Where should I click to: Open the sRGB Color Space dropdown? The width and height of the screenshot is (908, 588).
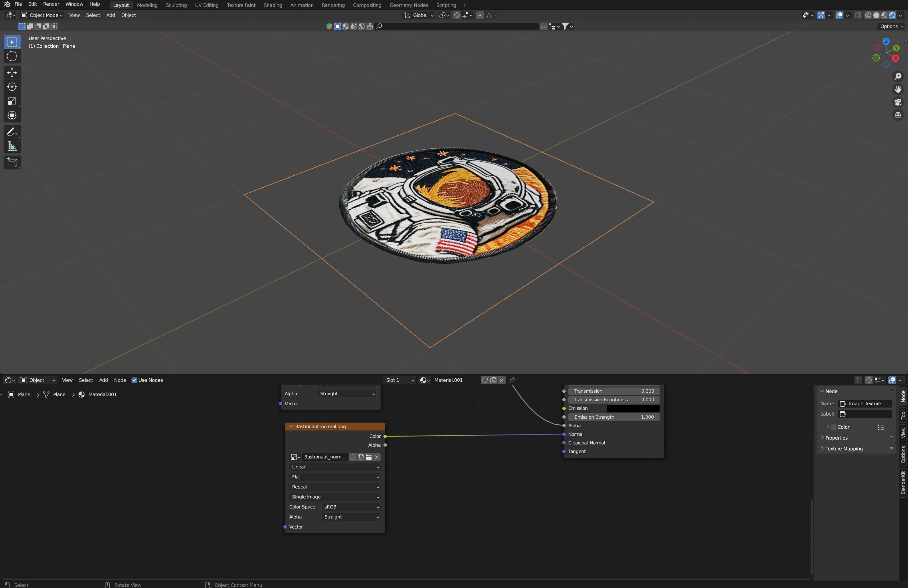pos(351,507)
